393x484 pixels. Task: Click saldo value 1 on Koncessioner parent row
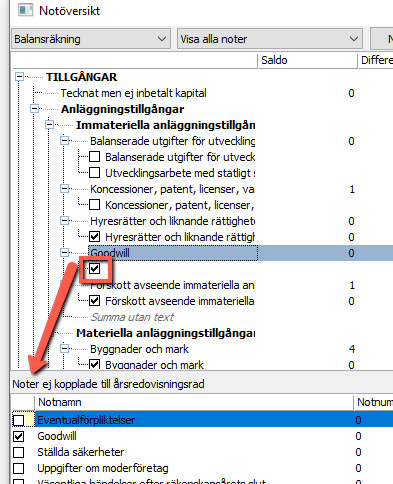[x=352, y=189]
